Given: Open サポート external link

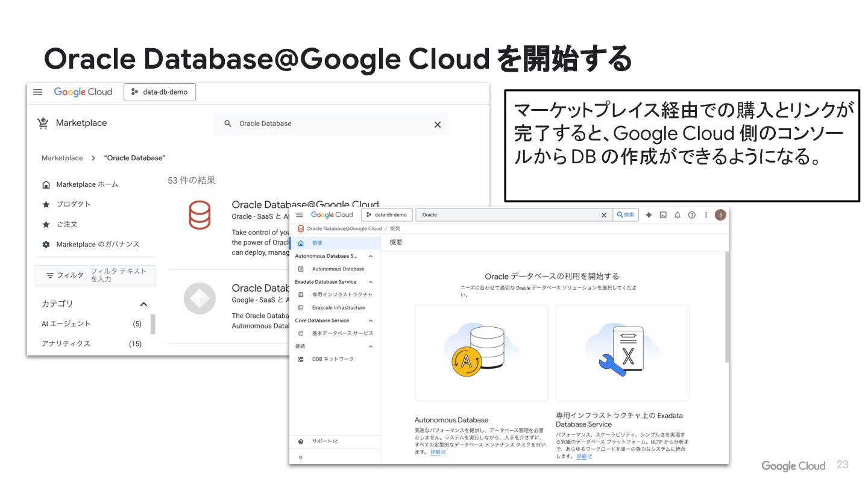Looking at the screenshot, I should [324, 442].
